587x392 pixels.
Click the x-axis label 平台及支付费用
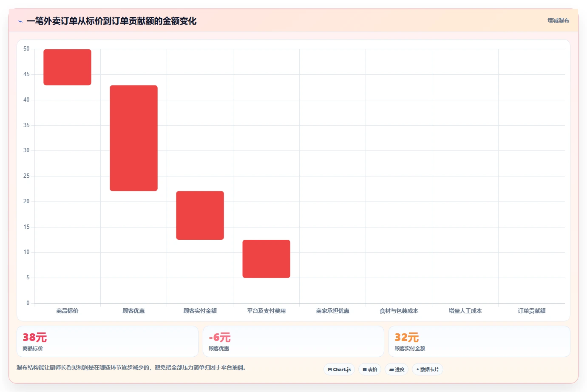coord(266,311)
